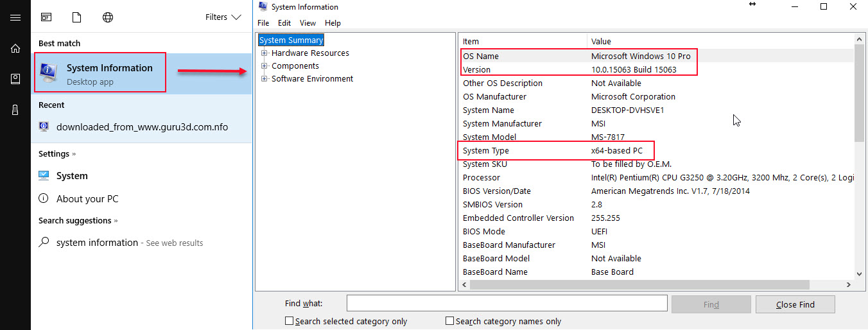
Task: Select the Version row
Action: click(657, 69)
